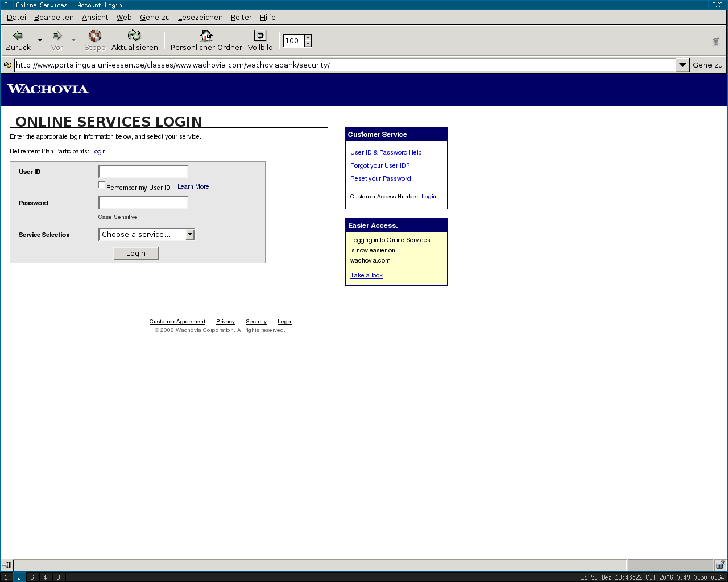Switch to workspace 1 in bottom bar
The image size is (728, 582).
point(6,577)
